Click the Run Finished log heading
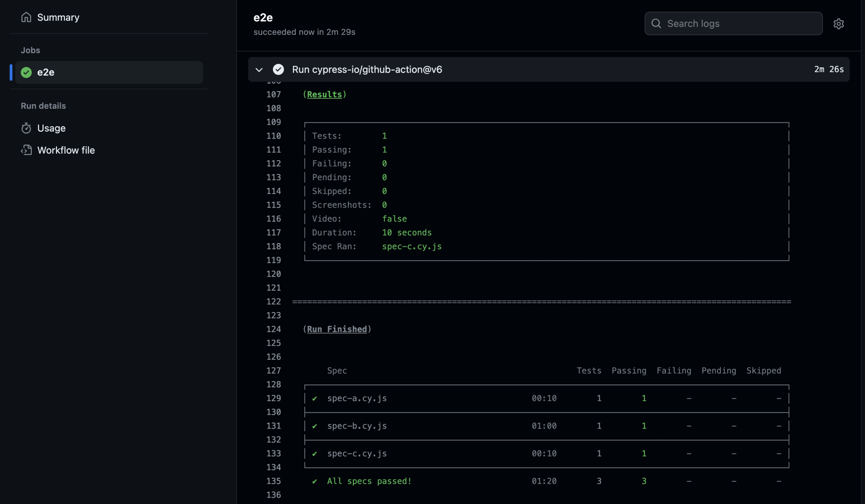Screen dimensions: 865x504 click(x=337, y=329)
